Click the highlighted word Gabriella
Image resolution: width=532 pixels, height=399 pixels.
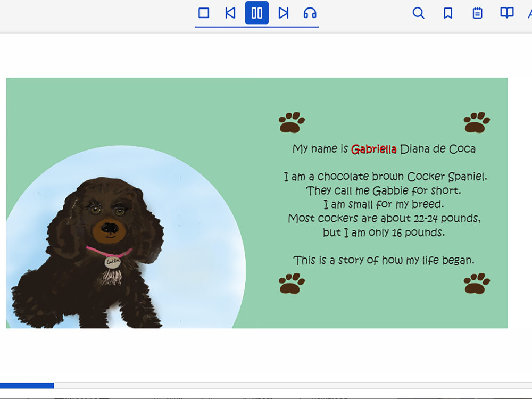point(373,149)
